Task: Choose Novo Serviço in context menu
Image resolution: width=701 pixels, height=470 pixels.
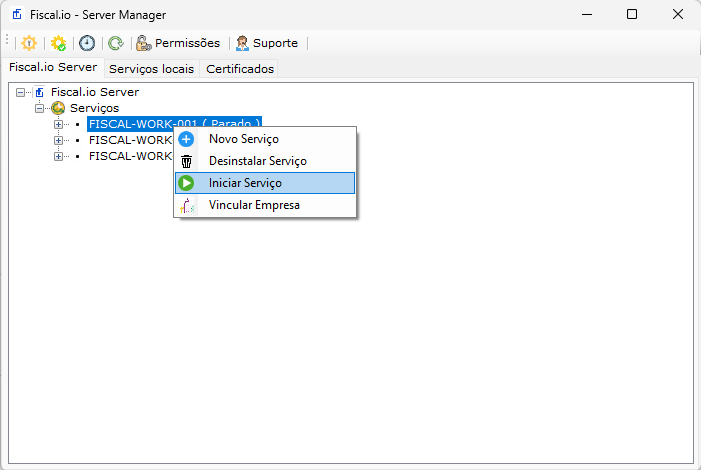Action: click(x=265, y=139)
